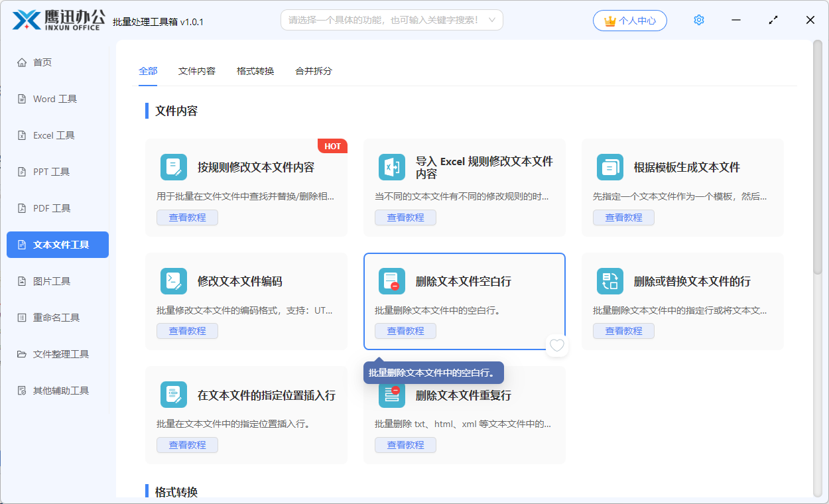Open 个人中心 user center button
829x504 pixels.
[x=629, y=21]
